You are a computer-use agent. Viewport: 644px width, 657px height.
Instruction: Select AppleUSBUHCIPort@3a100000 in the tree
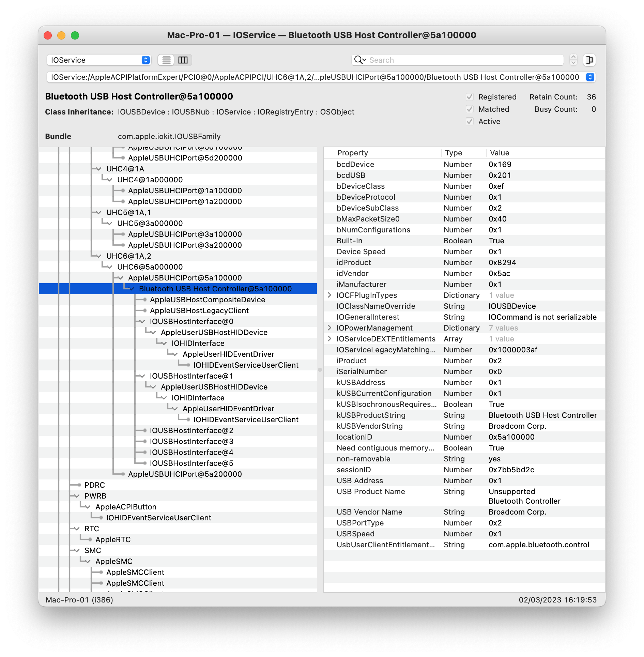click(x=185, y=234)
